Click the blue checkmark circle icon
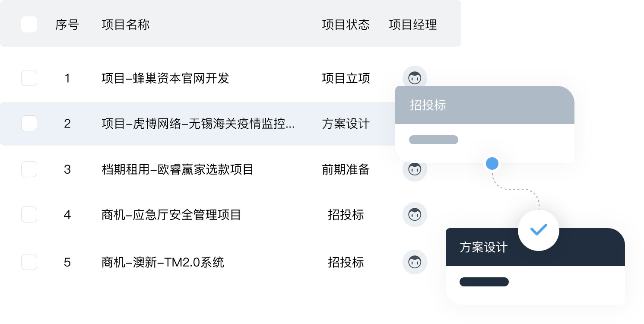The width and height of the screenshot is (644, 324). 538,230
